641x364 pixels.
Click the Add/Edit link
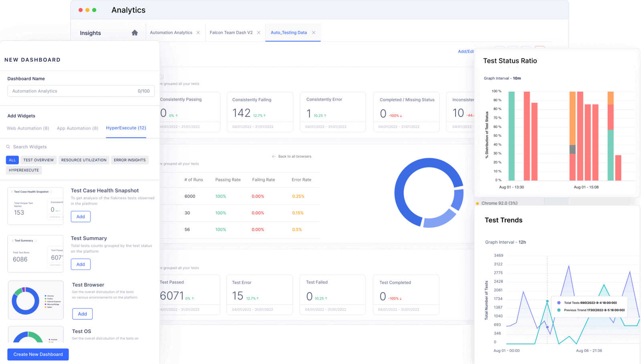pos(466,51)
